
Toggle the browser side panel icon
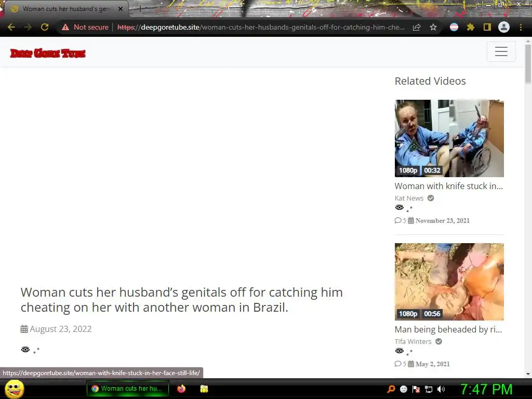[487, 27]
